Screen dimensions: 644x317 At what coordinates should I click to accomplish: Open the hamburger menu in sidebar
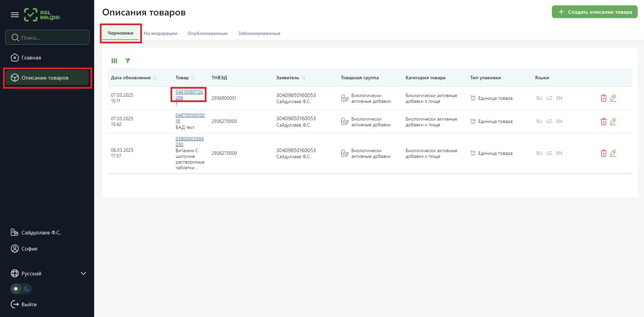15,15
